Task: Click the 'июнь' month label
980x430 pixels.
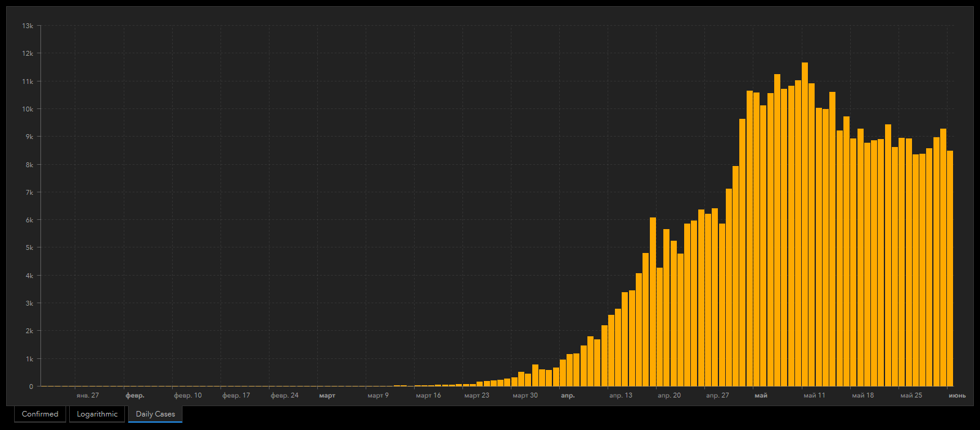Action: (x=957, y=395)
